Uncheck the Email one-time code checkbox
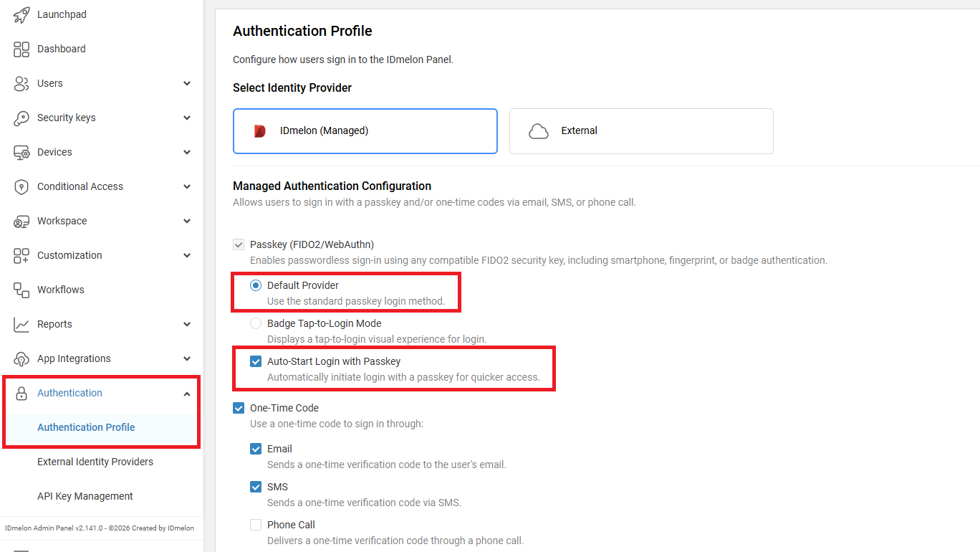 (x=256, y=449)
